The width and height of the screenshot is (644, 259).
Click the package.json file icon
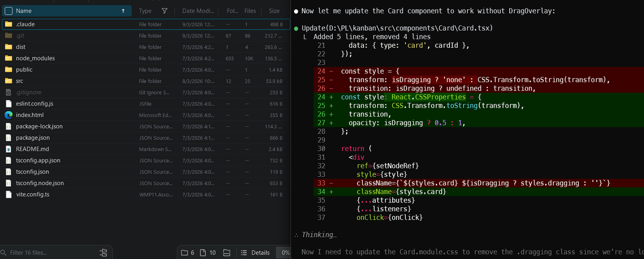(9, 138)
